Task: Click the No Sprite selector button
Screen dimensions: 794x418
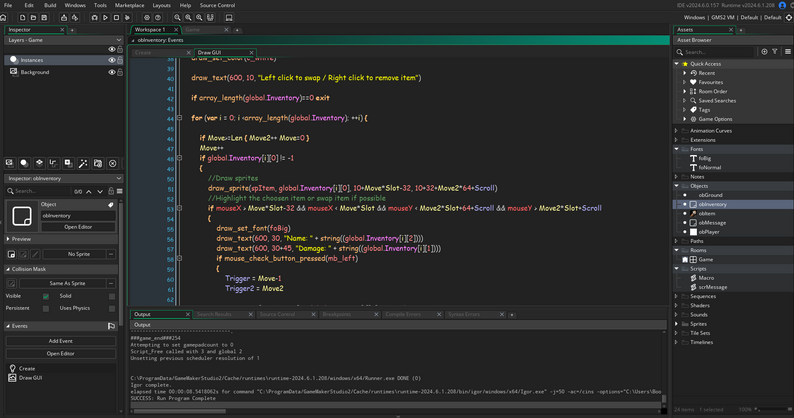Action: point(79,254)
